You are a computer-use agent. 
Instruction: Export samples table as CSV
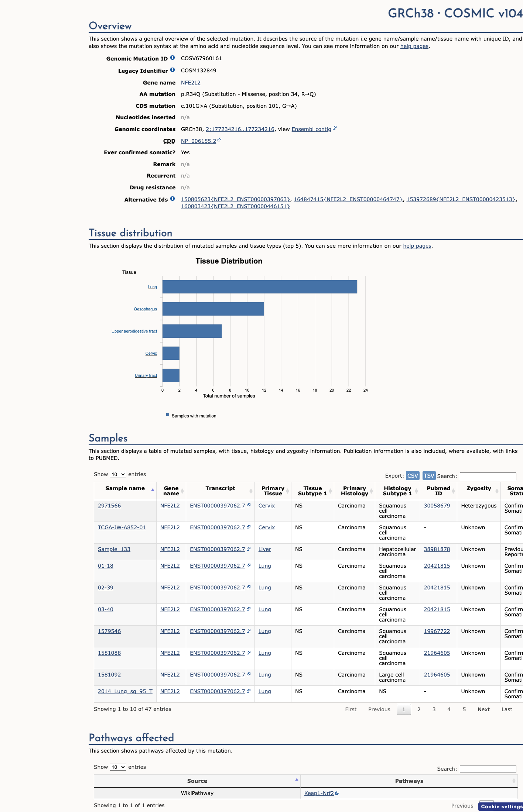coord(413,475)
